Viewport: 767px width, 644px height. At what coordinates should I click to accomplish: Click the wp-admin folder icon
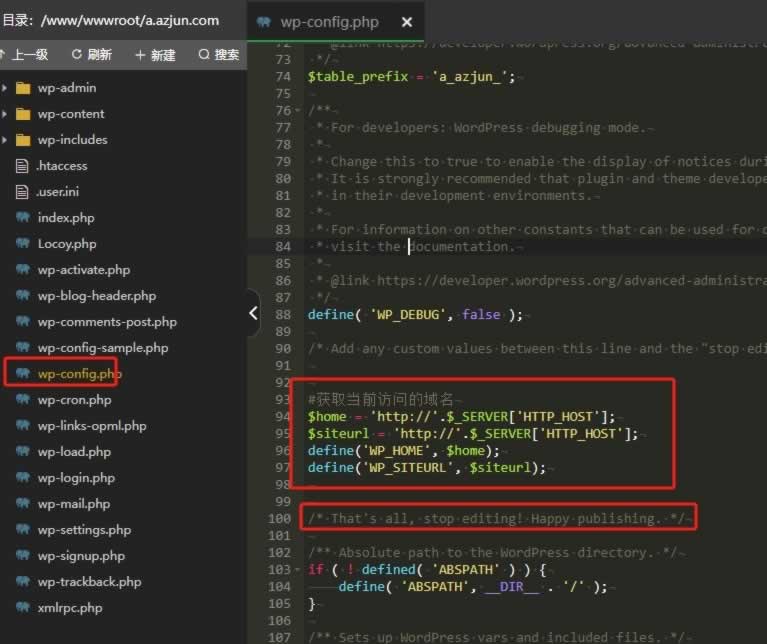pos(23,88)
